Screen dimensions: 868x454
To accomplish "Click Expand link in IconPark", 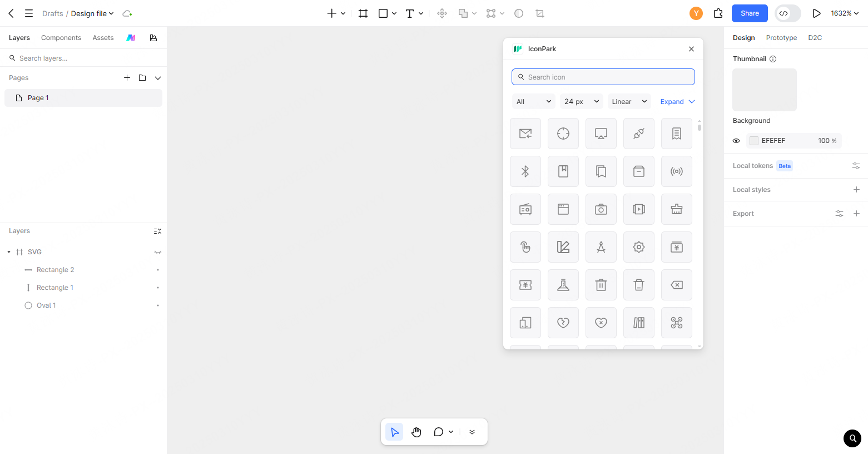I will [x=678, y=101].
